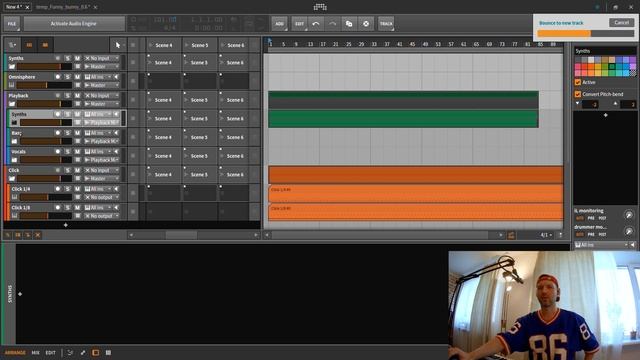This screenshot has width=640, height=360.
Task: Solo the Omnisphere track
Action: pyautogui.click(x=68, y=77)
